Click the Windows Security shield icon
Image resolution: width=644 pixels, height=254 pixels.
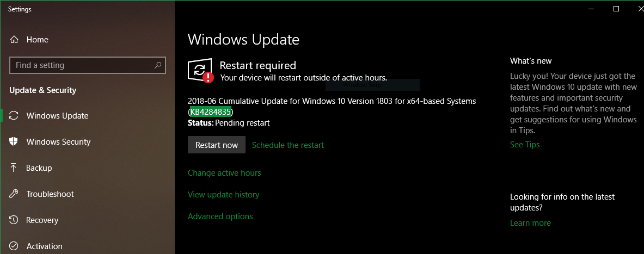click(x=14, y=141)
